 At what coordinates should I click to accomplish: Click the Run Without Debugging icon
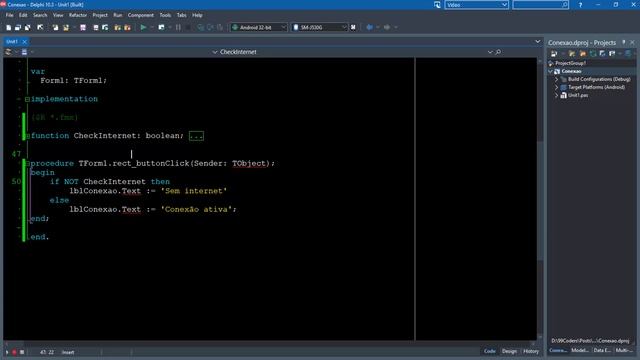(161, 27)
